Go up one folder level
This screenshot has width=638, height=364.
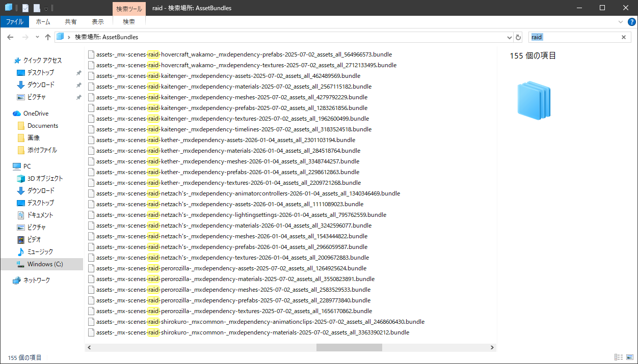point(48,37)
